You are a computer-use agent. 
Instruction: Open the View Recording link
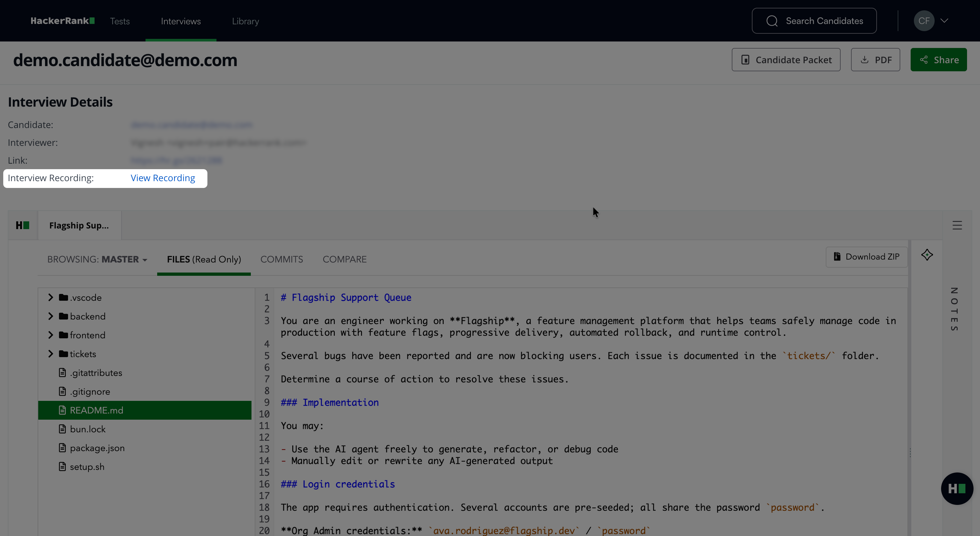point(163,178)
